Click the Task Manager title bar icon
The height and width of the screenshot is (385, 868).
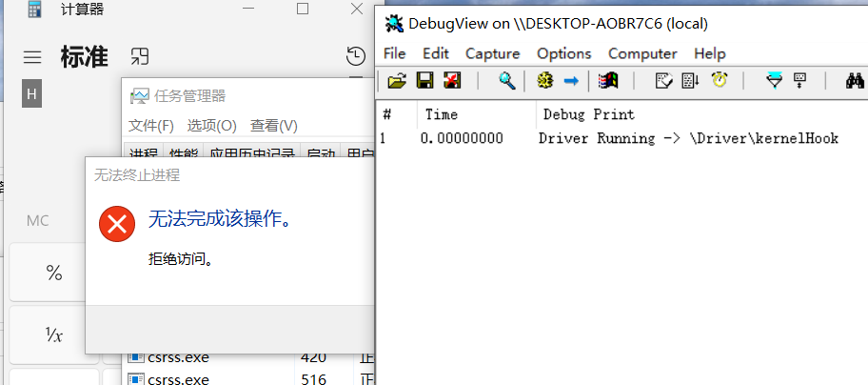tap(139, 96)
